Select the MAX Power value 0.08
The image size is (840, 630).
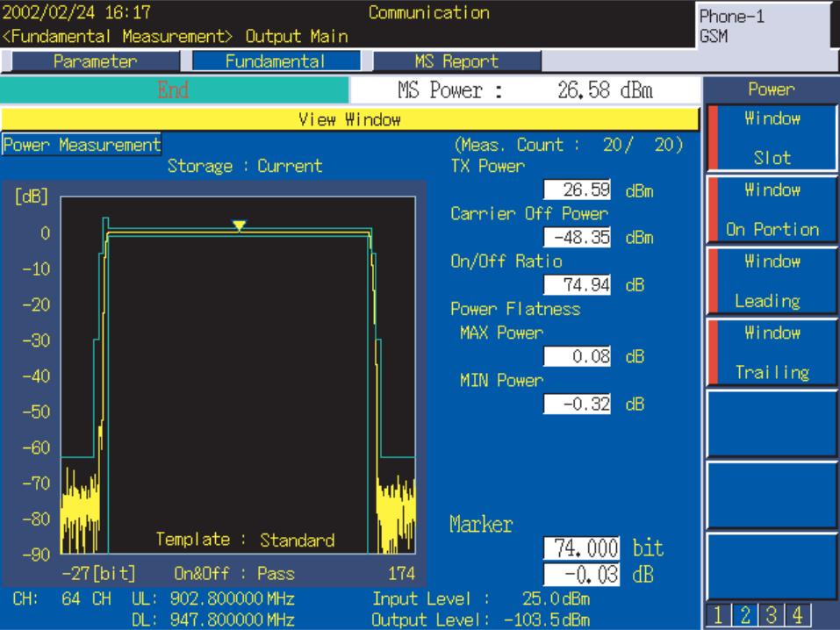pyautogui.click(x=577, y=356)
